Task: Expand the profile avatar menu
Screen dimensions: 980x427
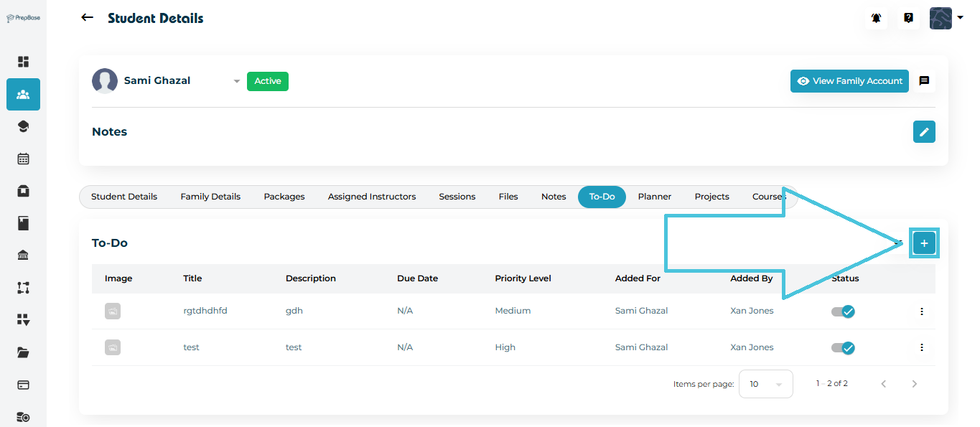Action: point(946,18)
